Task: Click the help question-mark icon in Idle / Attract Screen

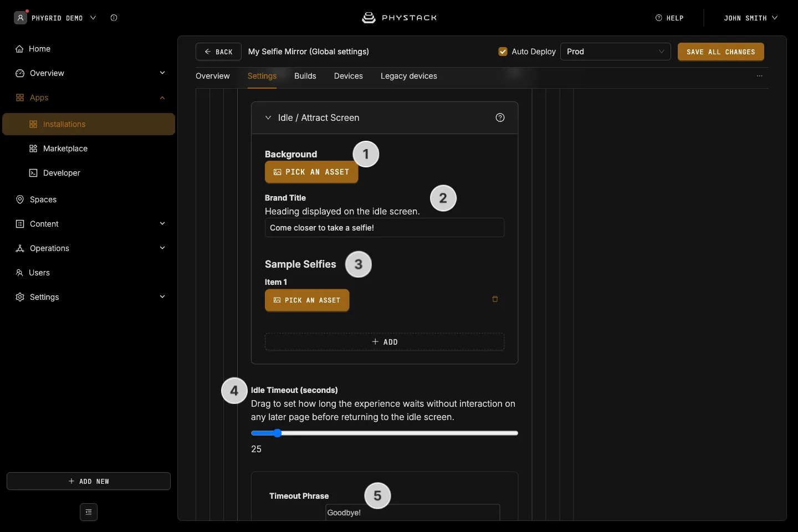Action: coord(500,117)
